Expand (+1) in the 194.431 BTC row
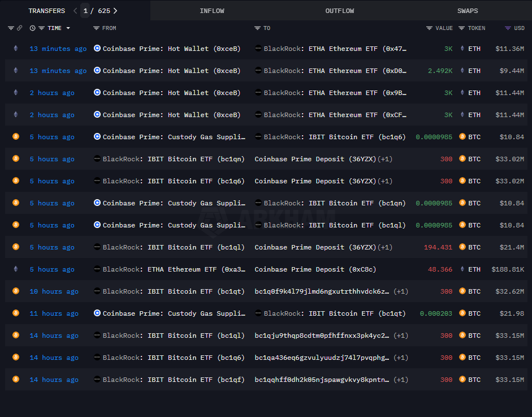Image resolution: width=532 pixels, height=417 pixels. pyautogui.click(x=385, y=247)
